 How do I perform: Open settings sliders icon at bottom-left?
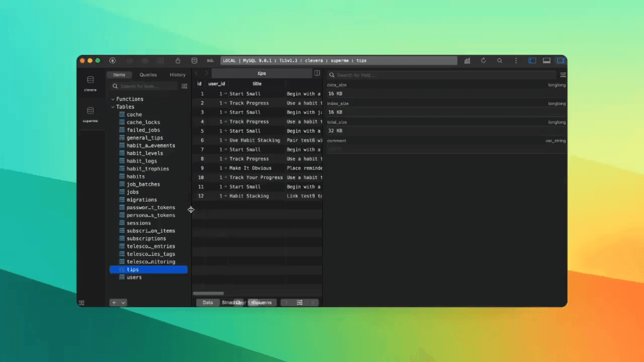click(x=82, y=303)
